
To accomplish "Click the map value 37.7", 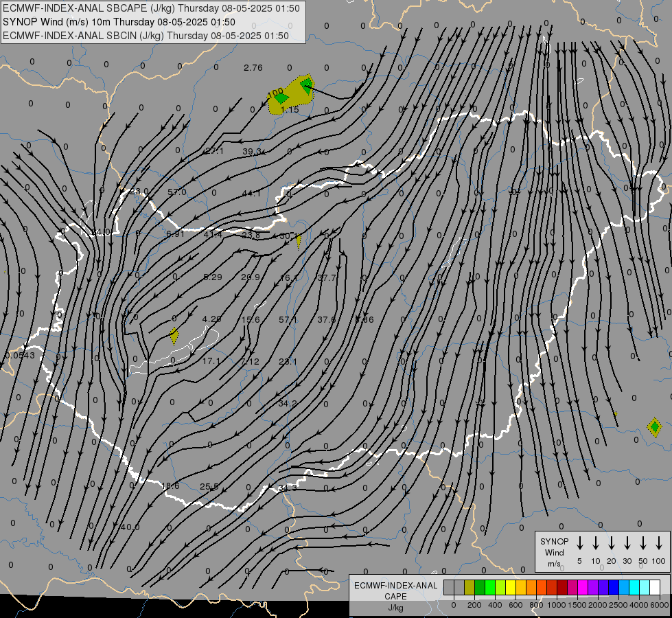I will pos(327,278).
